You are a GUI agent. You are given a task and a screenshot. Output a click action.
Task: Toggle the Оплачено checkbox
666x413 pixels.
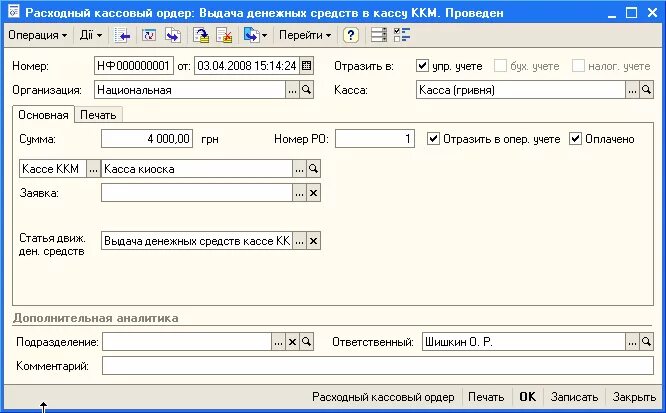[x=575, y=139]
